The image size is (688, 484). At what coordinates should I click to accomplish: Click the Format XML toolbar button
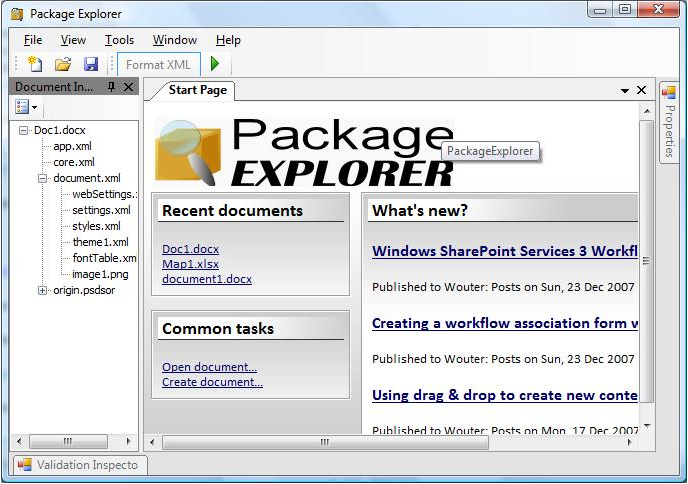(158, 65)
